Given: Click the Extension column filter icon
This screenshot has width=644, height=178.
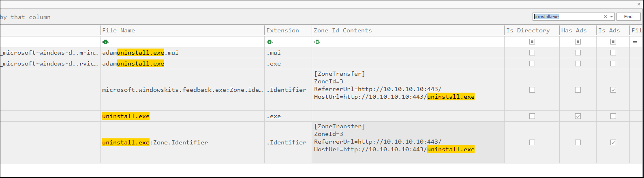Looking at the screenshot, I should pyautogui.click(x=270, y=42).
